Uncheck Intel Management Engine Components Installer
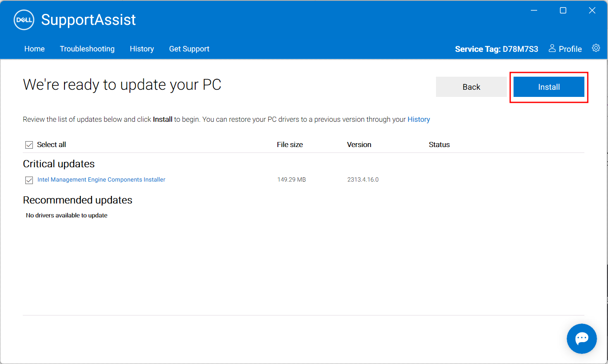This screenshot has height=364, width=608. [x=29, y=180]
